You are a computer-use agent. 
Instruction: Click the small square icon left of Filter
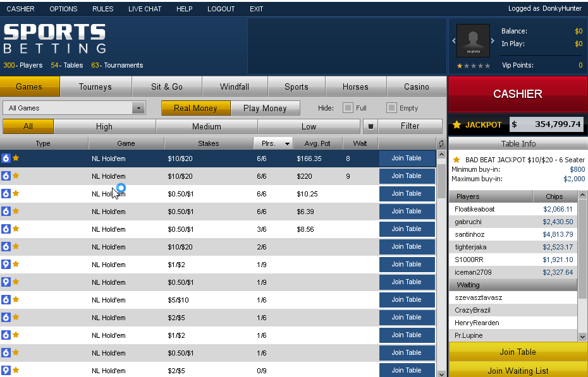371,126
